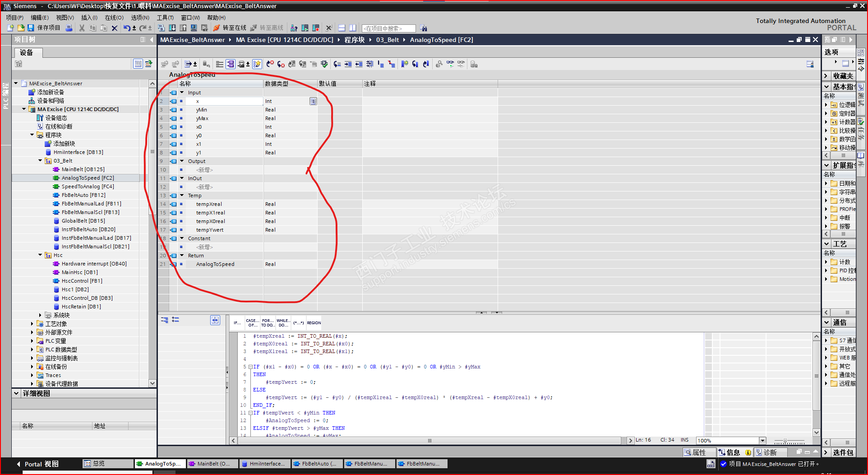Image resolution: width=868 pixels, height=475 pixels.
Task: Toggle the code line width fit button
Action: click(x=215, y=320)
